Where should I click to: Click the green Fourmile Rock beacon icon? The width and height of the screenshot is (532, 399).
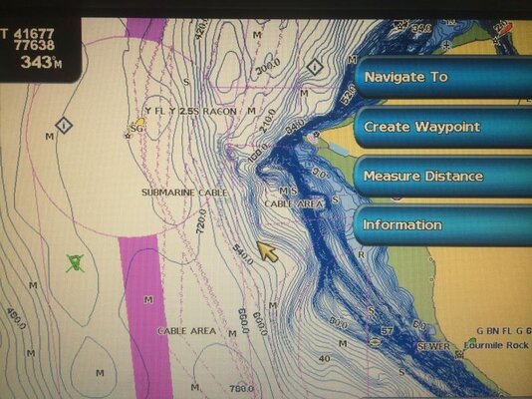[x=472, y=340]
